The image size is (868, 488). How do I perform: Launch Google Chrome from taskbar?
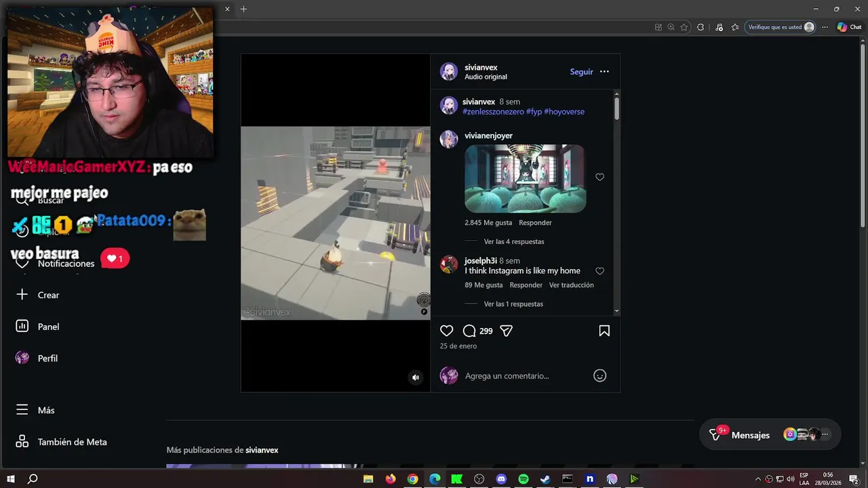pos(412,479)
